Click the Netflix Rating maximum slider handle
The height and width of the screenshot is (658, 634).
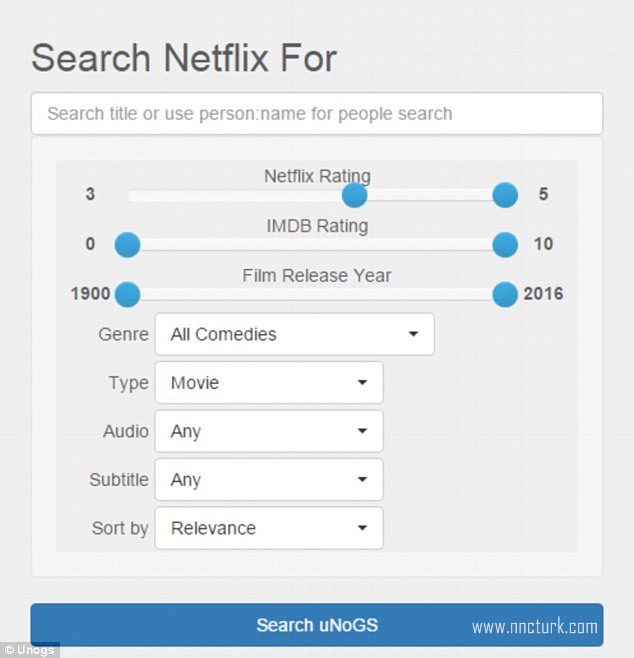pos(505,195)
